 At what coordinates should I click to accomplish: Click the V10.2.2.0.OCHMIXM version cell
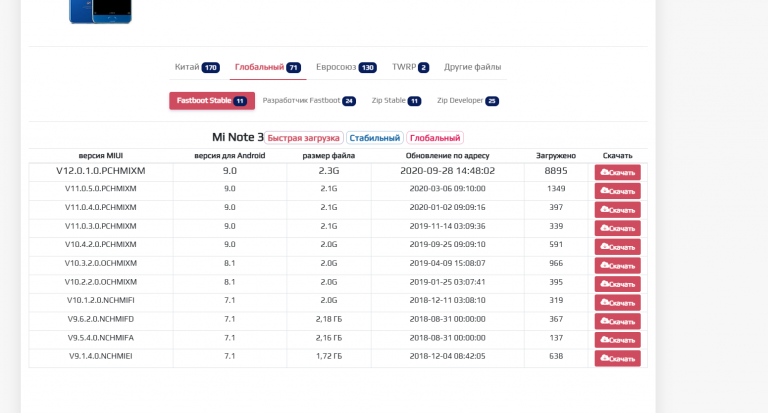click(x=101, y=282)
